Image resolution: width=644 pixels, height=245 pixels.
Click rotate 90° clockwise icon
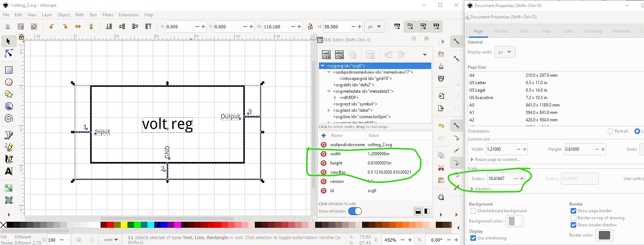65,27
